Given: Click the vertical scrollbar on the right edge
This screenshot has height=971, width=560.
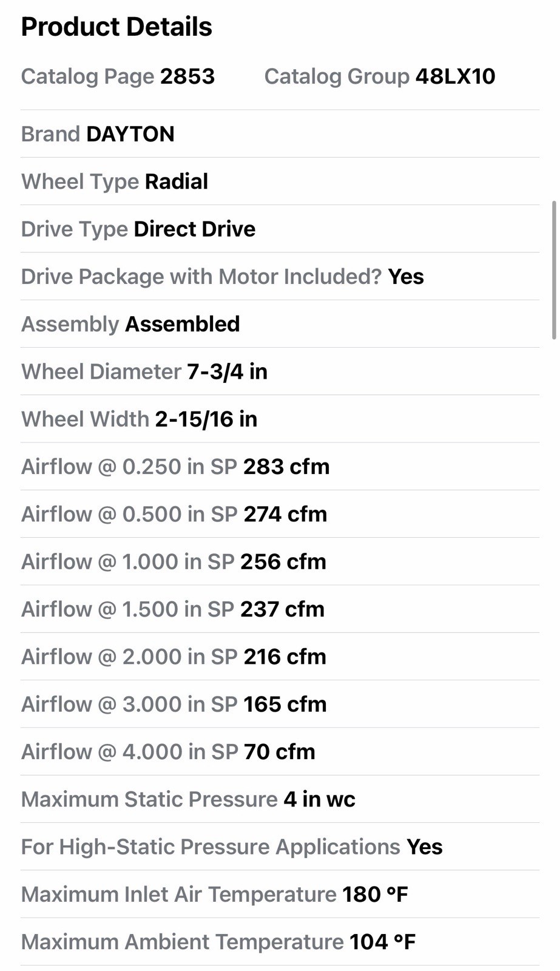Looking at the screenshot, I should [553, 270].
